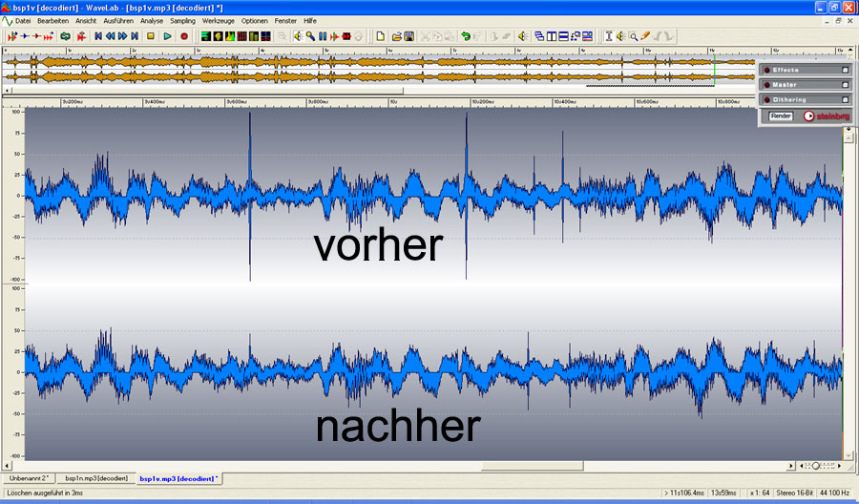Click the Rewind double-arrow icon
Image resolution: width=859 pixels, height=504 pixels.
110,36
